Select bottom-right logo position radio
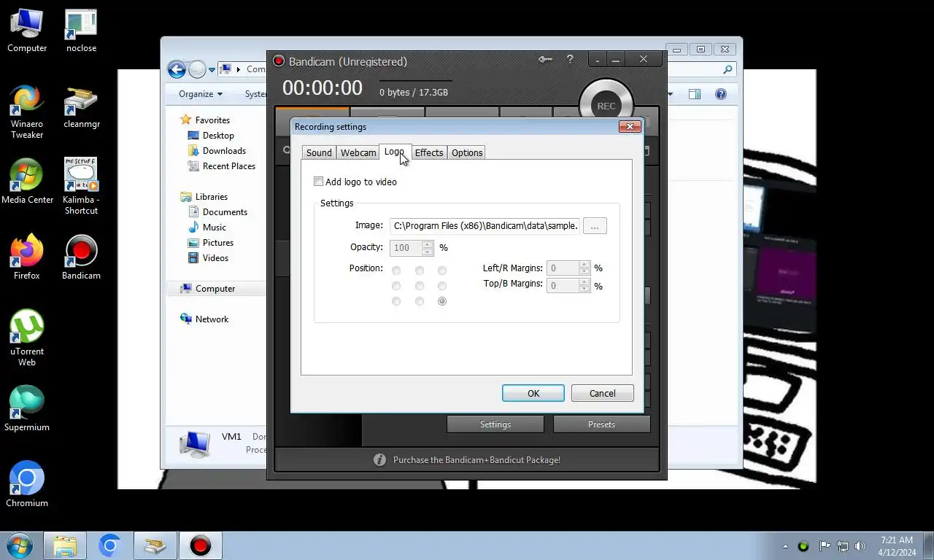The width and height of the screenshot is (934, 560). pos(442,301)
